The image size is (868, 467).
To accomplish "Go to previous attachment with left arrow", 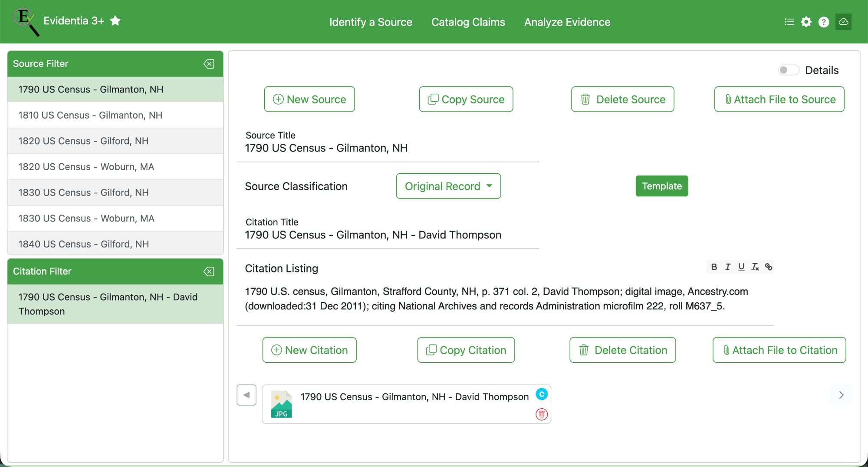I will point(247,395).
